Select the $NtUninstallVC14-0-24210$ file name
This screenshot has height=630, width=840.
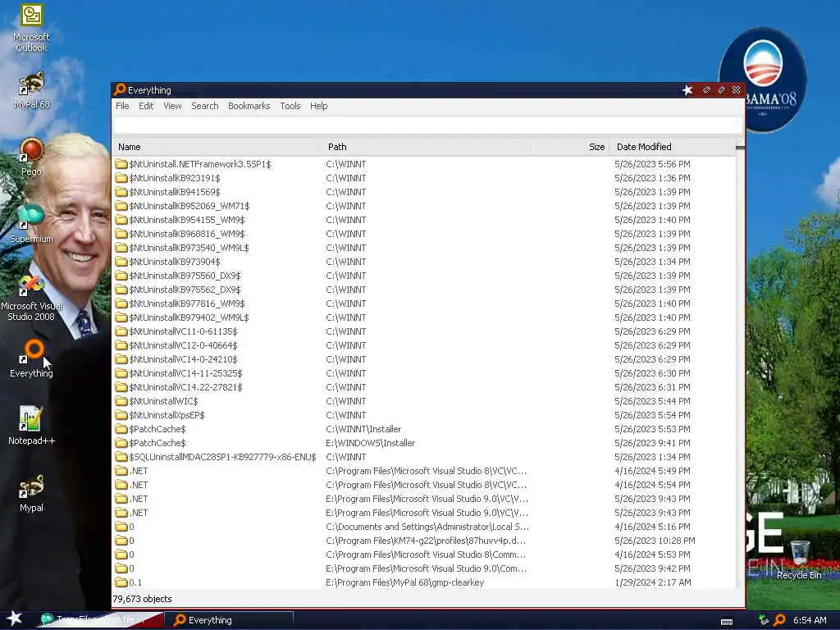183,359
